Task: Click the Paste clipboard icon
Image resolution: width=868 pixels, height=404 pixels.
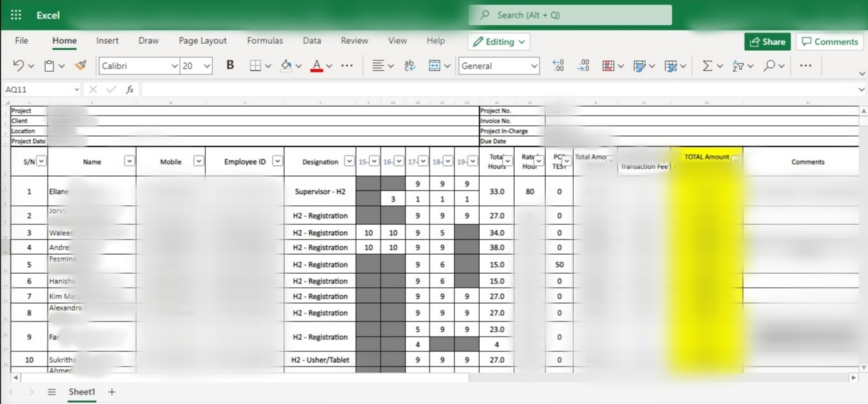Action: click(x=49, y=65)
